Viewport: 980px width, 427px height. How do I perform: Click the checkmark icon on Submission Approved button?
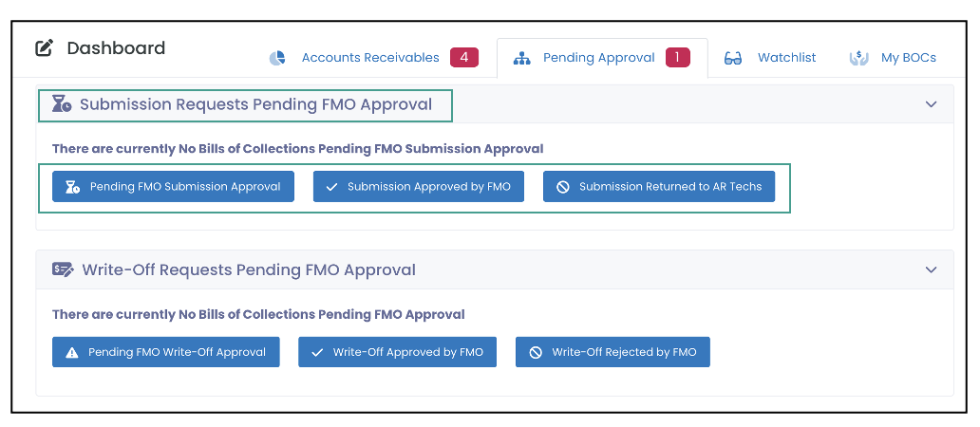(x=331, y=187)
